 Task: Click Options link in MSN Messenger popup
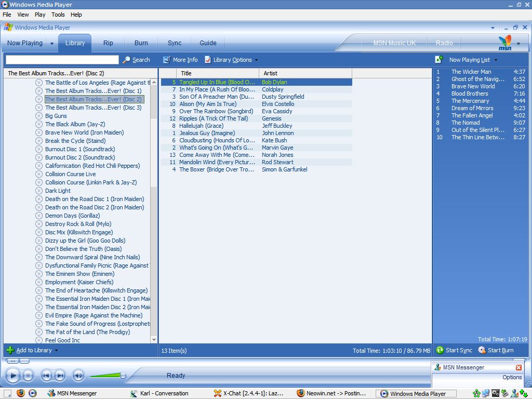coord(512,377)
